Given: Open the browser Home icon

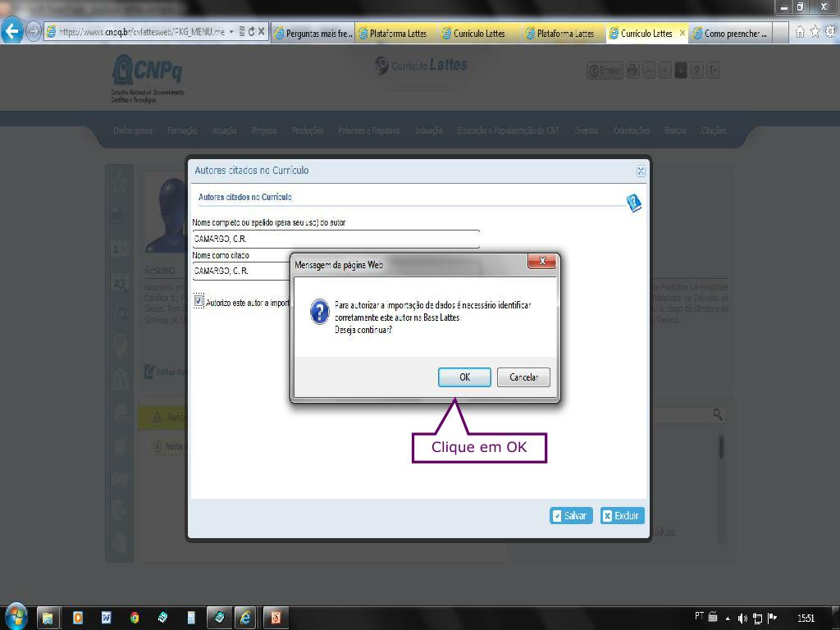Looking at the screenshot, I should click(x=799, y=32).
